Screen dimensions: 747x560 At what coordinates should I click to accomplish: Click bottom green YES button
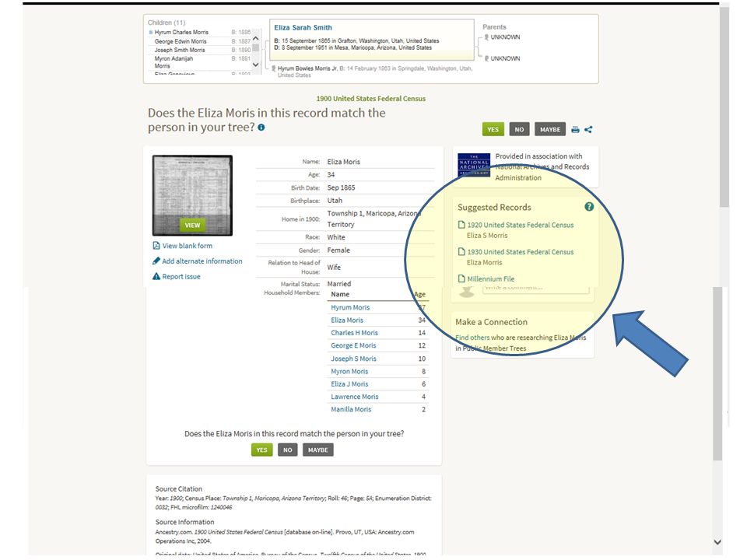261,450
